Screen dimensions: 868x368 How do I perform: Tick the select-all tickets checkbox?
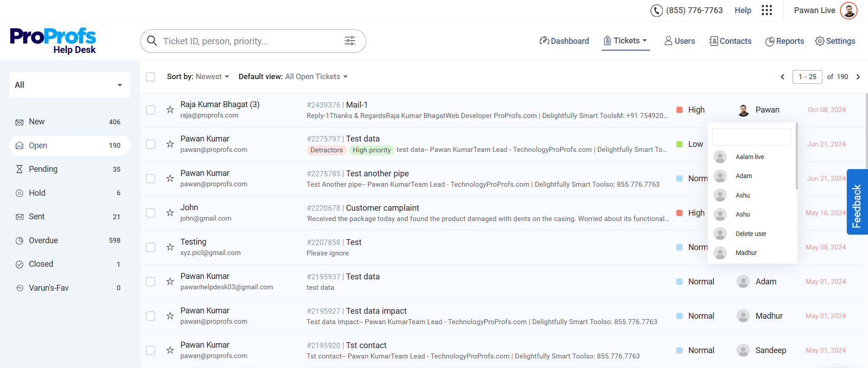pyautogui.click(x=151, y=77)
